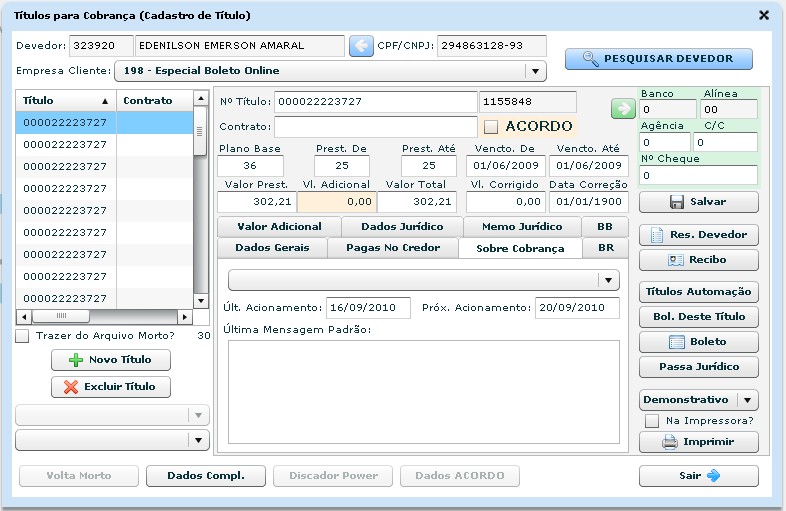Click Bol. Deste Título button
The image size is (786, 511).
698,317
